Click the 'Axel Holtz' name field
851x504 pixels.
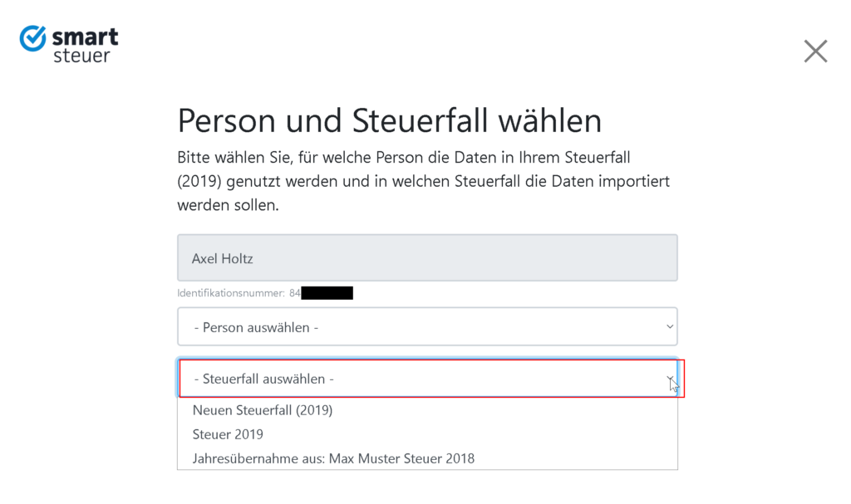tap(426, 258)
